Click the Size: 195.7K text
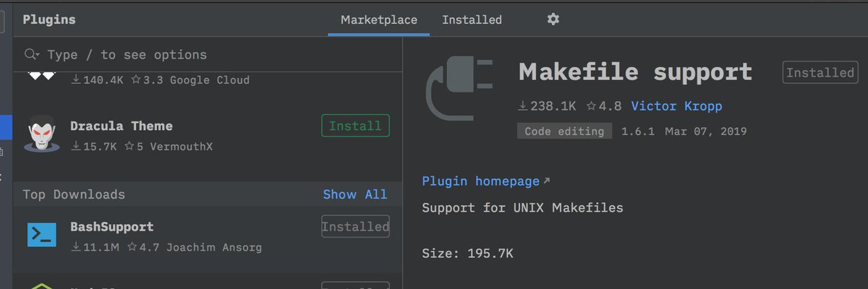Viewport: 868px width, 289px height. click(468, 254)
